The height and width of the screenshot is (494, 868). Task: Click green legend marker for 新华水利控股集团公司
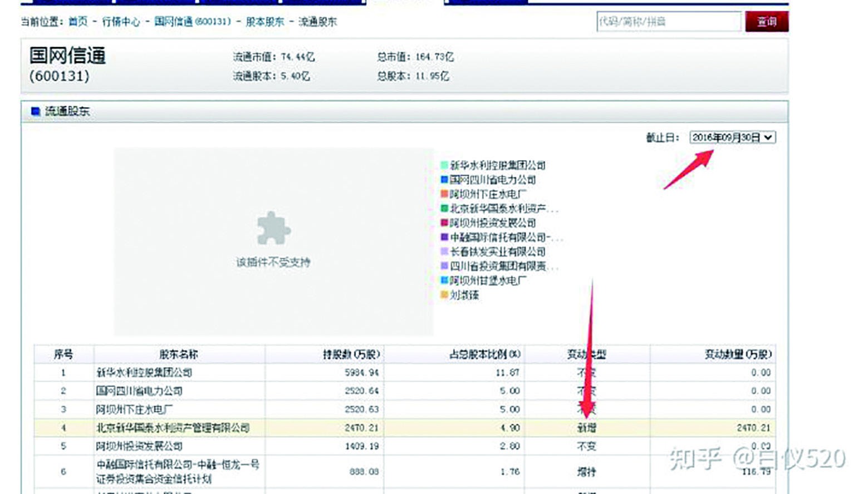[444, 165]
